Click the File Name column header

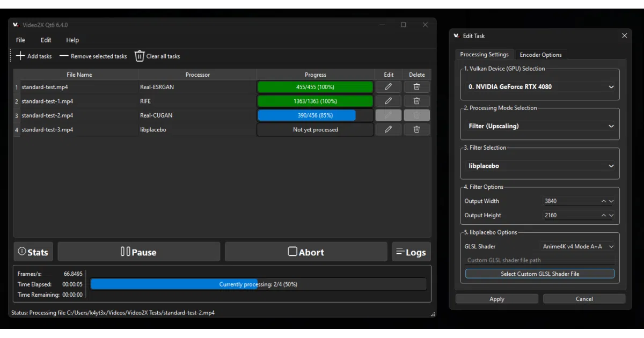(x=79, y=75)
